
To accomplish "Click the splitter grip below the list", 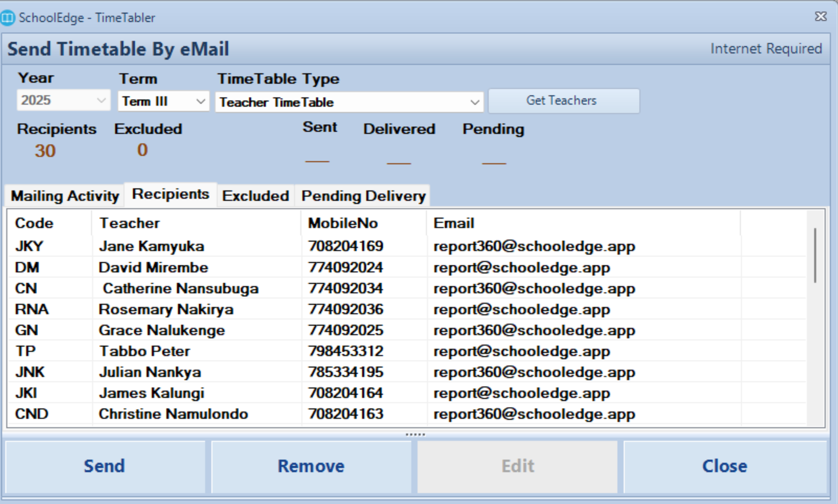I will click(x=415, y=435).
